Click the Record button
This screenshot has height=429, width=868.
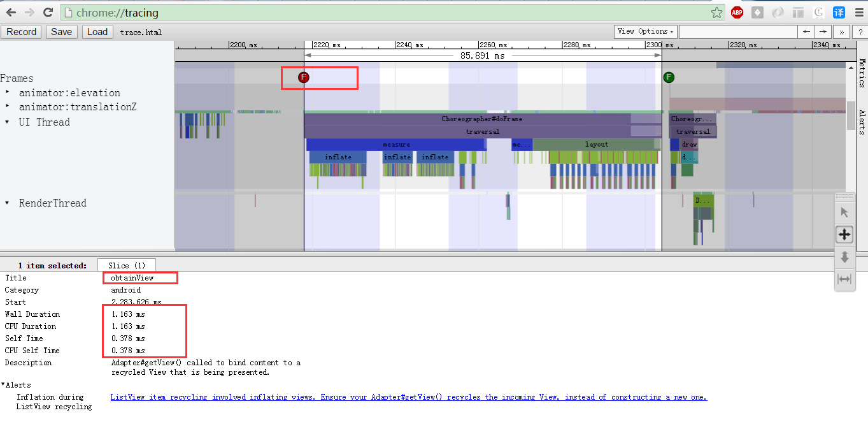click(x=22, y=32)
